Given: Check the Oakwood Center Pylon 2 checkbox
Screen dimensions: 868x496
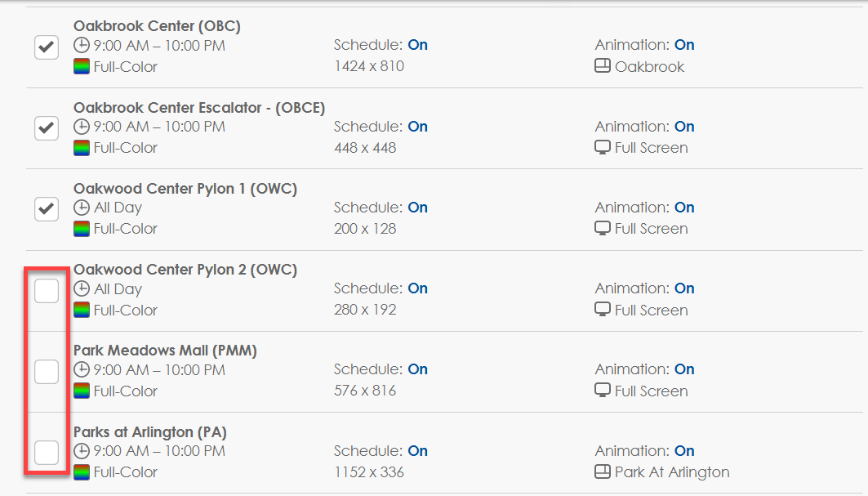Looking at the screenshot, I should [47, 290].
